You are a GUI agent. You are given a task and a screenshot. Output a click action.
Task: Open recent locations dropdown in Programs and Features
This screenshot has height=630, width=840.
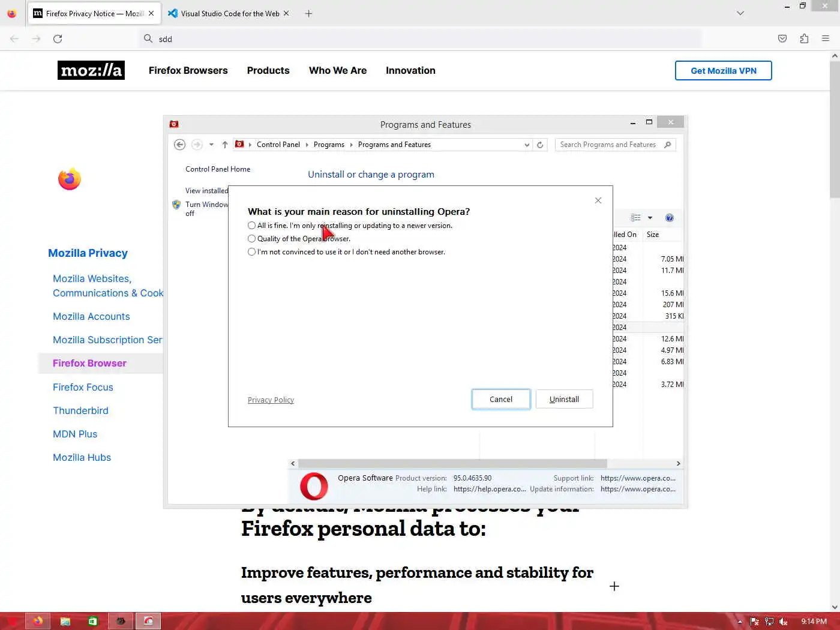pyautogui.click(x=211, y=145)
